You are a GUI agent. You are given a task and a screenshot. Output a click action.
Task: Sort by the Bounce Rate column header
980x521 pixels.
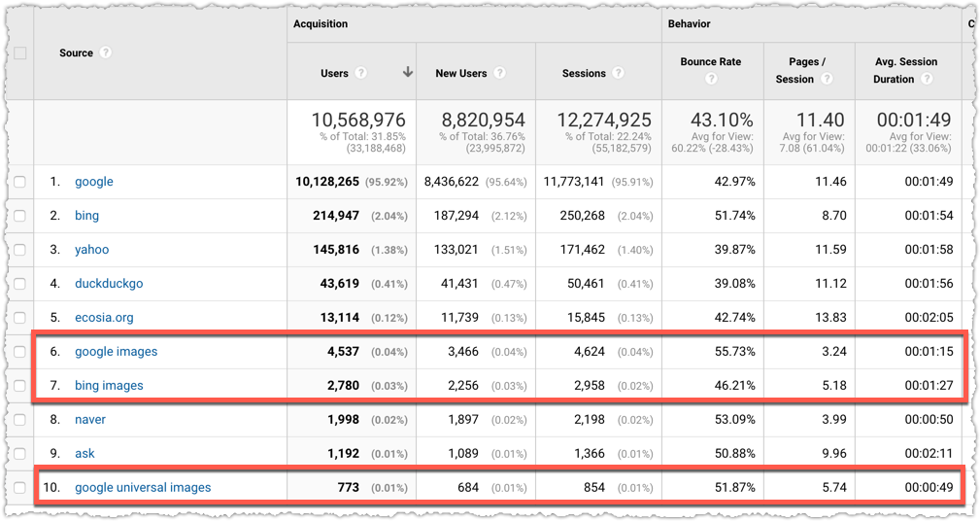tap(711, 62)
